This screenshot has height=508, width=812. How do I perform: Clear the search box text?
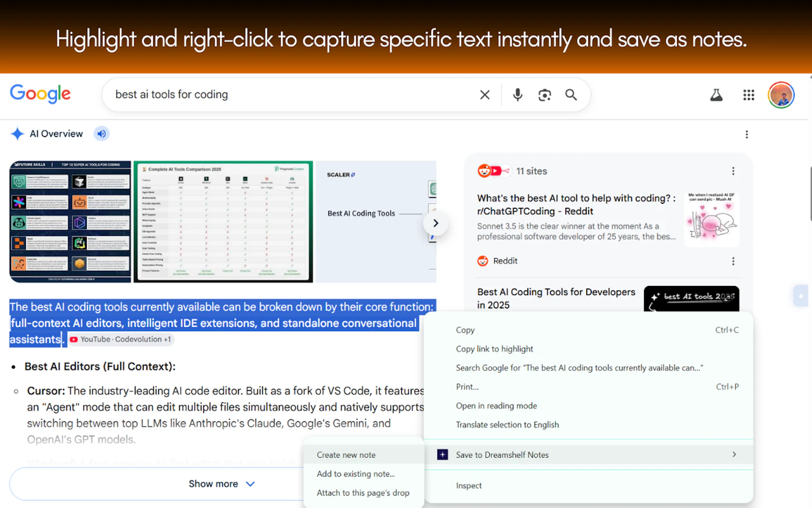tap(485, 94)
